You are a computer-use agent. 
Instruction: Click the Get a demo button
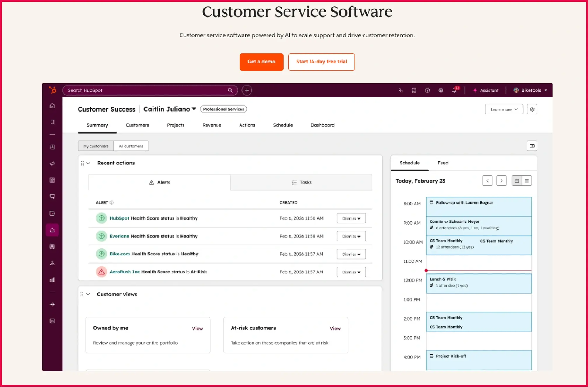click(261, 62)
